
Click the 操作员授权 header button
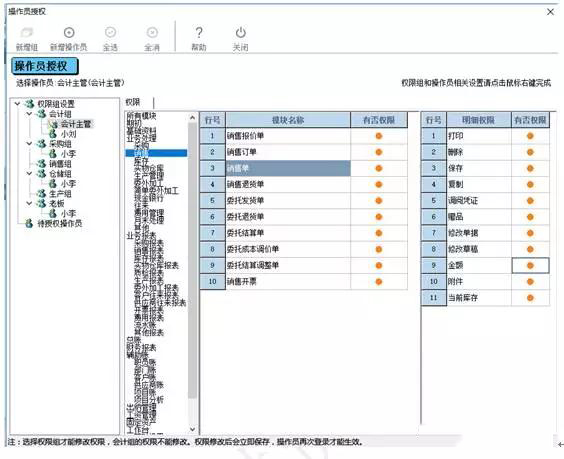click(45, 66)
